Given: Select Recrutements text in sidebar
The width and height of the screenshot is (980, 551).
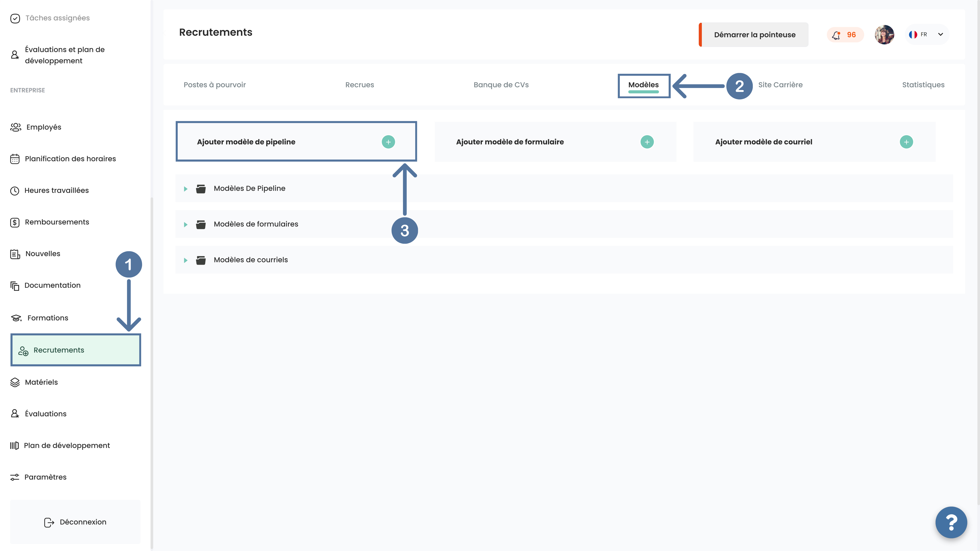Looking at the screenshot, I should click(x=59, y=350).
